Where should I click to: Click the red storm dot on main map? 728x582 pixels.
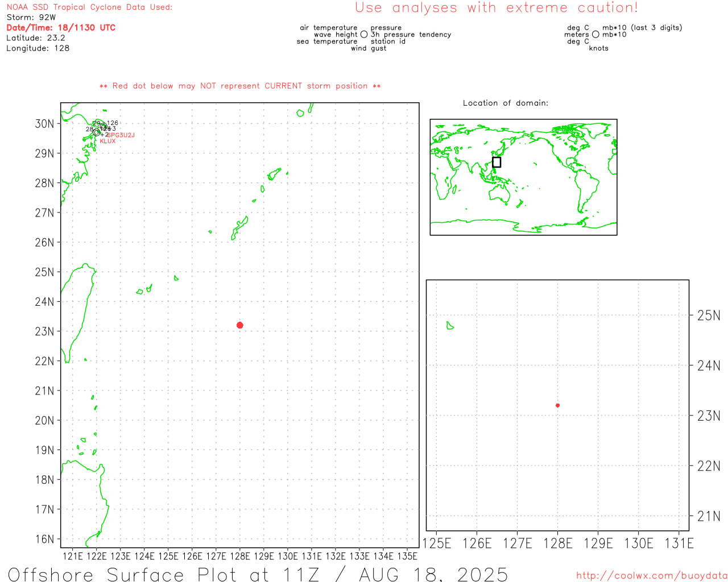[240, 325]
